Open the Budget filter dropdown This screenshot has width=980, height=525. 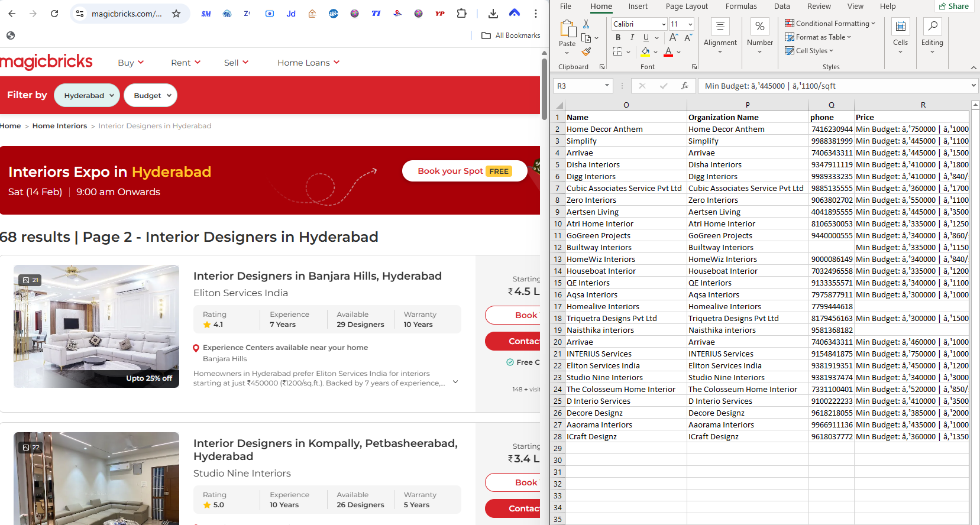click(x=150, y=95)
